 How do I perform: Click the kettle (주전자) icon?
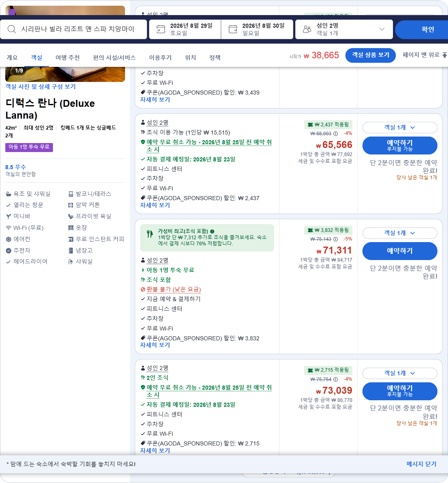8,251
